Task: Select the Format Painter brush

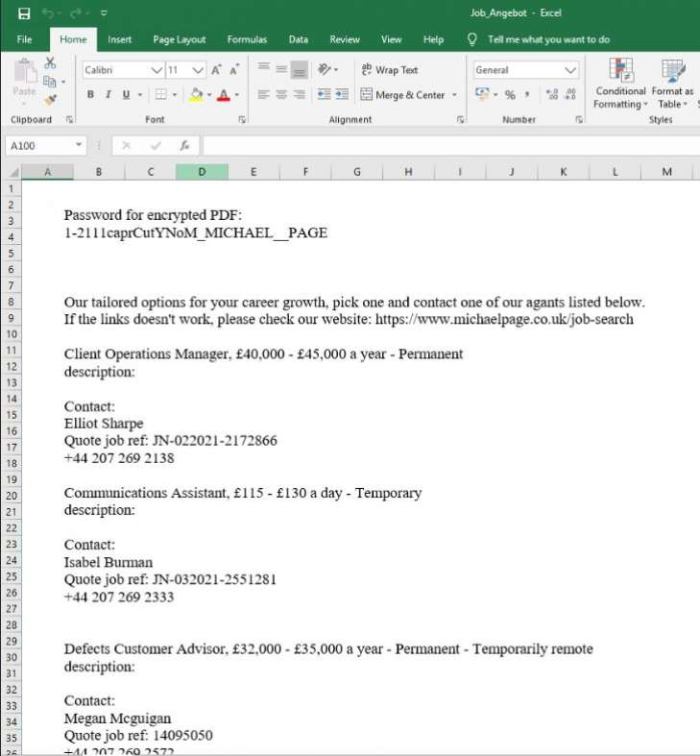Action: pos(50,100)
